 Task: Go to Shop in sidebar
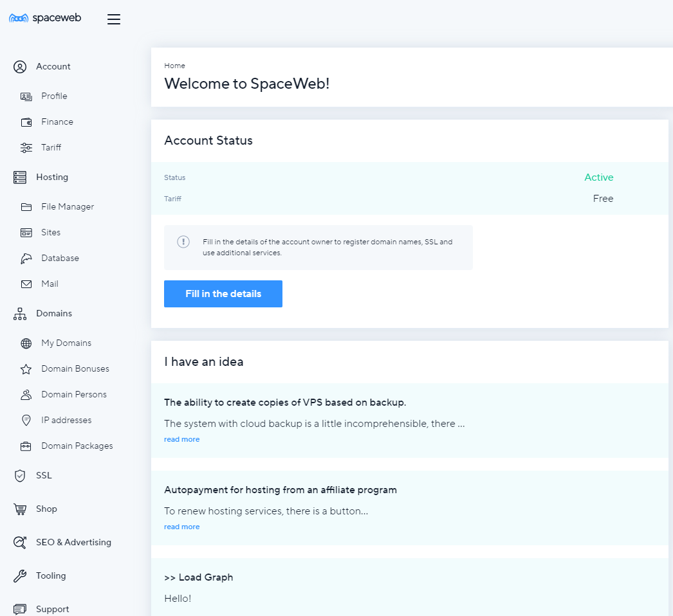point(46,509)
